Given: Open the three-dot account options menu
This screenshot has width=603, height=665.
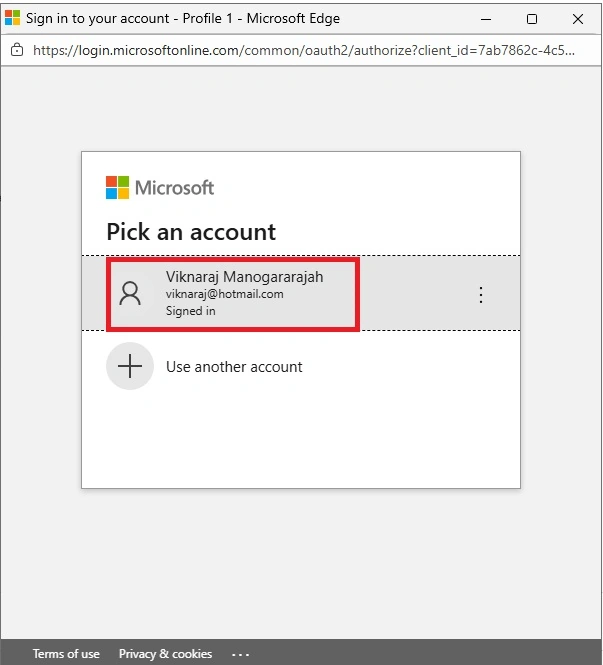Looking at the screenshot, I should [481, 294].
